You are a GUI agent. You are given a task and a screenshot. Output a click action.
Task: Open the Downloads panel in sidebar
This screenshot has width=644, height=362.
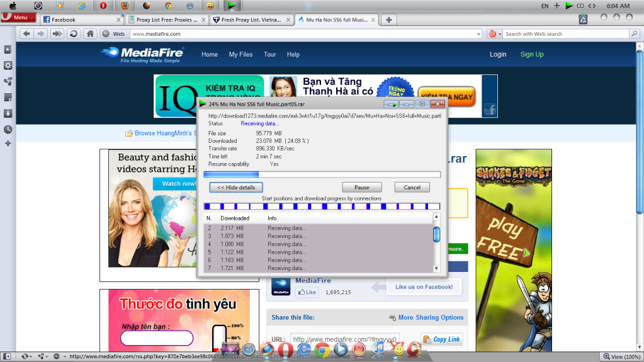[x=8, y=113]
